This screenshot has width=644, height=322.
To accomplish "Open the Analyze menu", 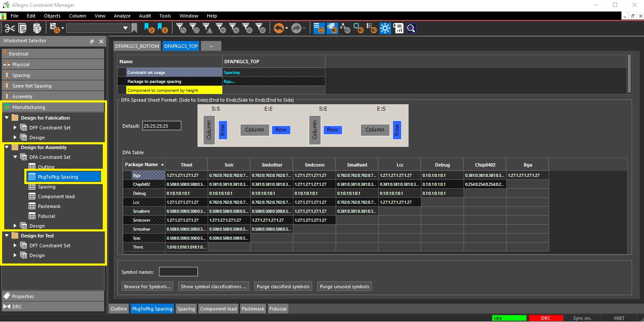I will point(122,16).
